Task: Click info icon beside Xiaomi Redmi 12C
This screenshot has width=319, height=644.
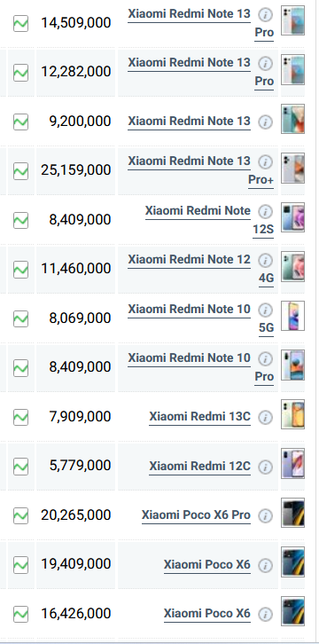Action: click(265, 467)
